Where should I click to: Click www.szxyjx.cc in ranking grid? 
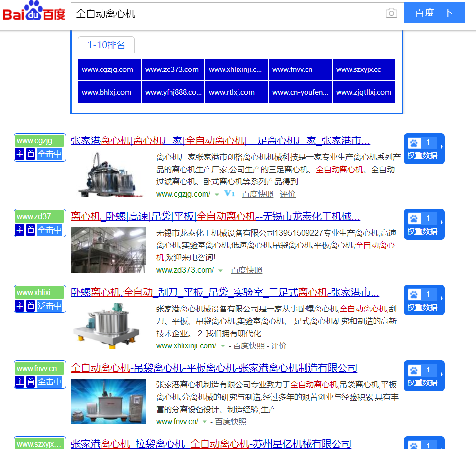pyautogui.click(x=364, y=69)
